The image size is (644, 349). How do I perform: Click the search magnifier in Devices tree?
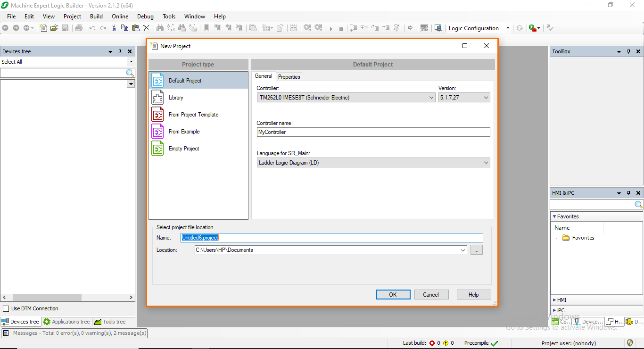[x=130, y=73]
